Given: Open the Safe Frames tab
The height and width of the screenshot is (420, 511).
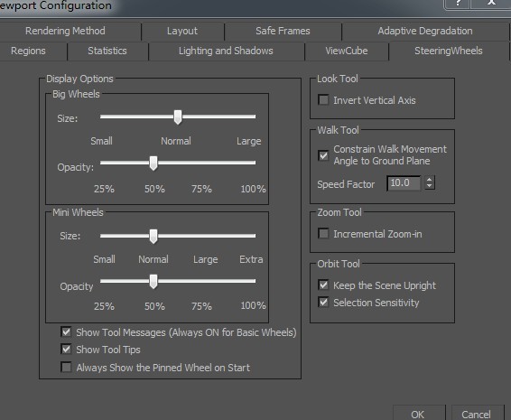Looking at the screenshot, I should 283,31.
